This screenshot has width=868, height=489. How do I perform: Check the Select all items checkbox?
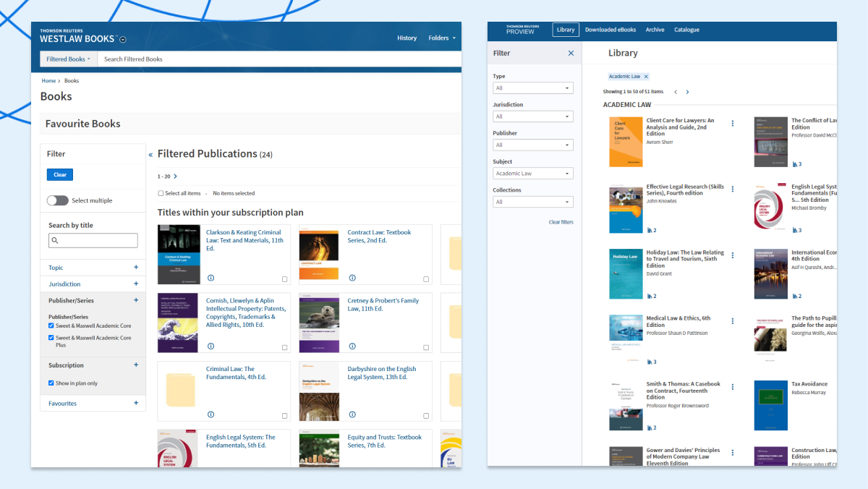click(161, 194)
